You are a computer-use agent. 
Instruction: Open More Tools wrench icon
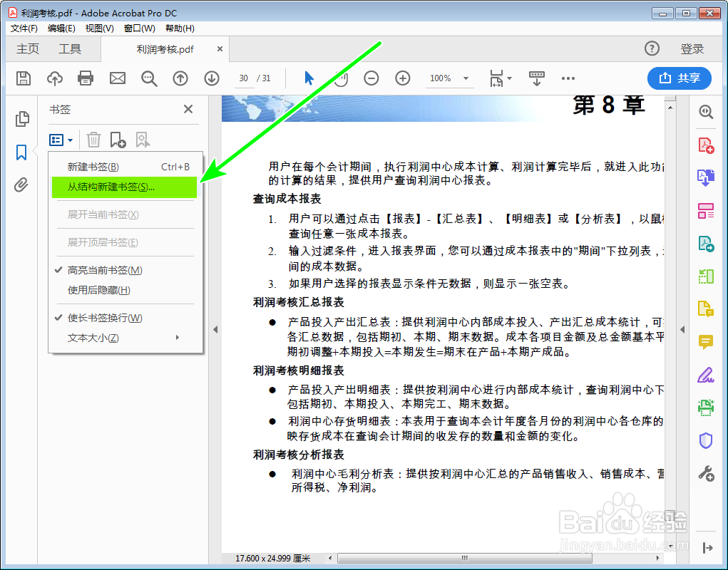(x=706, y=474)
